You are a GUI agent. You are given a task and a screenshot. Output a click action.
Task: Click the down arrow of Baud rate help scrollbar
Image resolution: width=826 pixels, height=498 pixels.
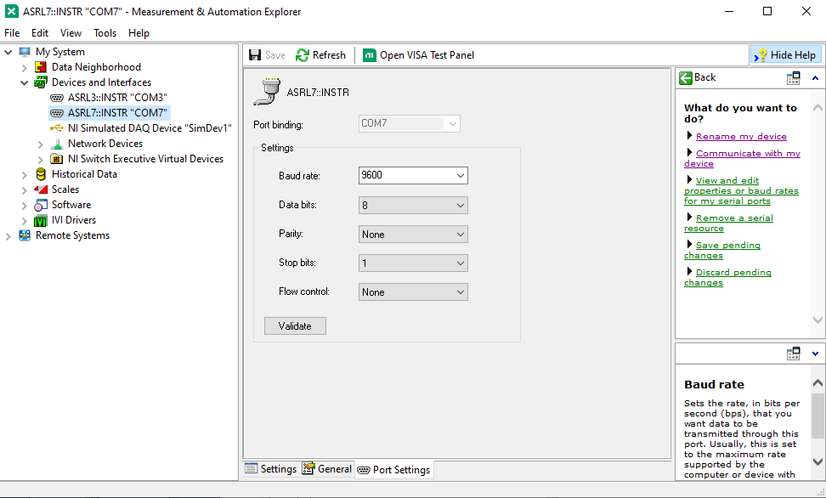(818, 462)
